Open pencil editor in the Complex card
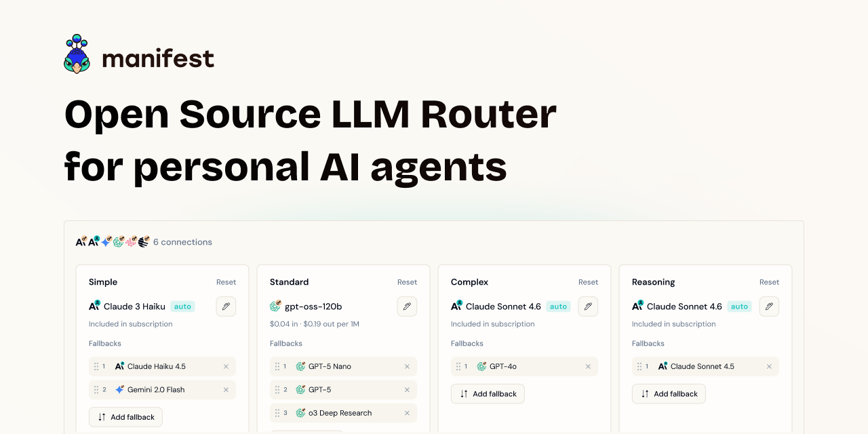 (x=588, y=307)
